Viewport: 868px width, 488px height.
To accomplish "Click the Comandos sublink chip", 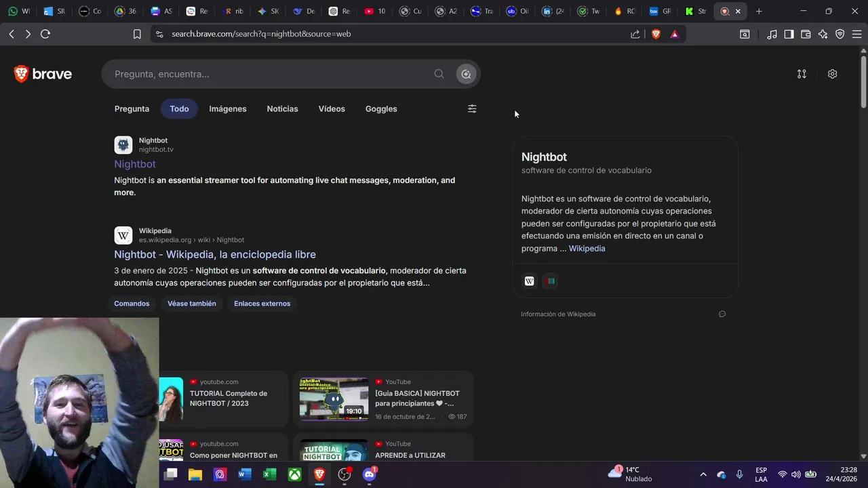I will point(132,304).
